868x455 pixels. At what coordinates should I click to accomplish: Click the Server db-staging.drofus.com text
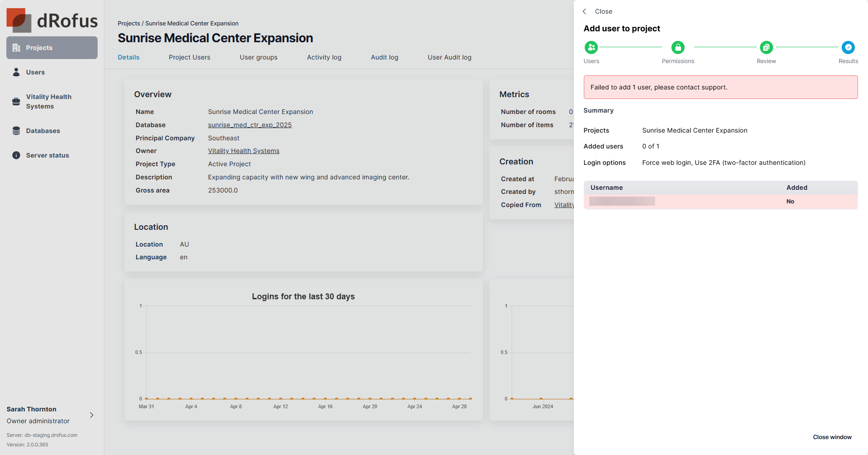point(42,435)
